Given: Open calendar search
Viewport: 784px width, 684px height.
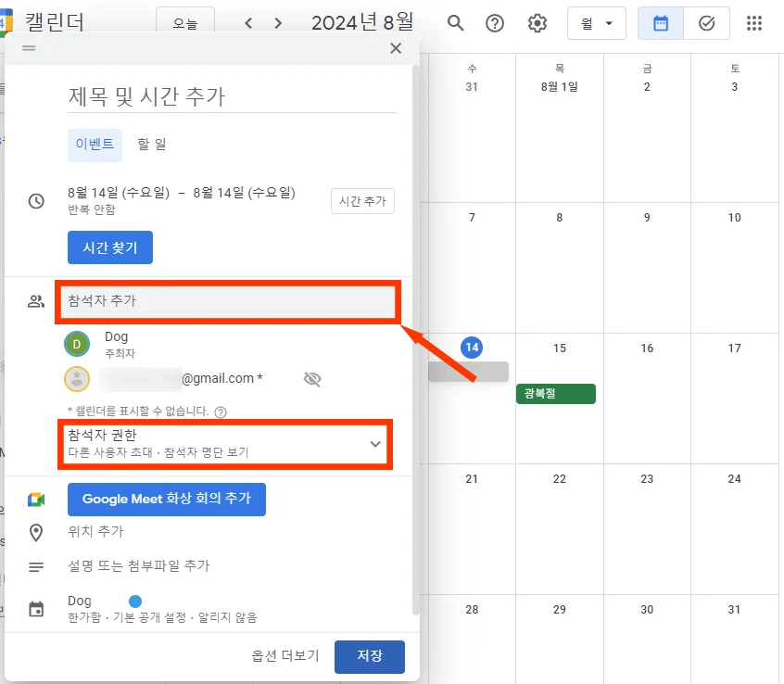Looking at the screenshot, I should point(455,23).
